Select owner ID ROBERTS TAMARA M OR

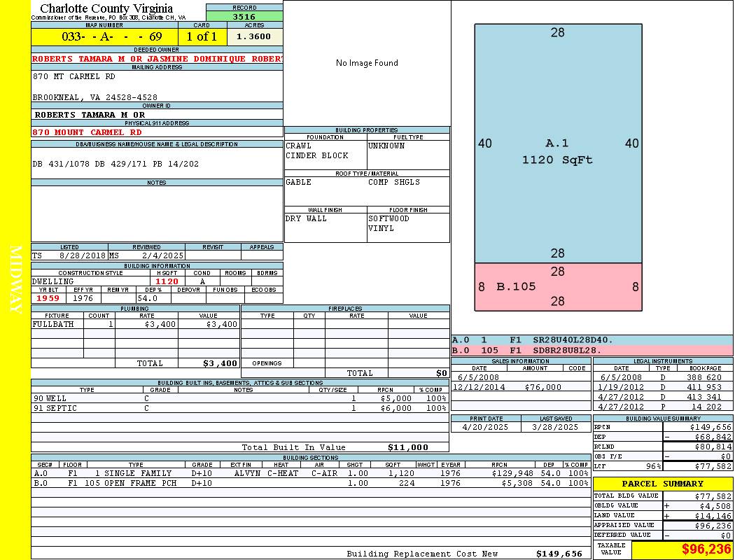tap(90, 115)
